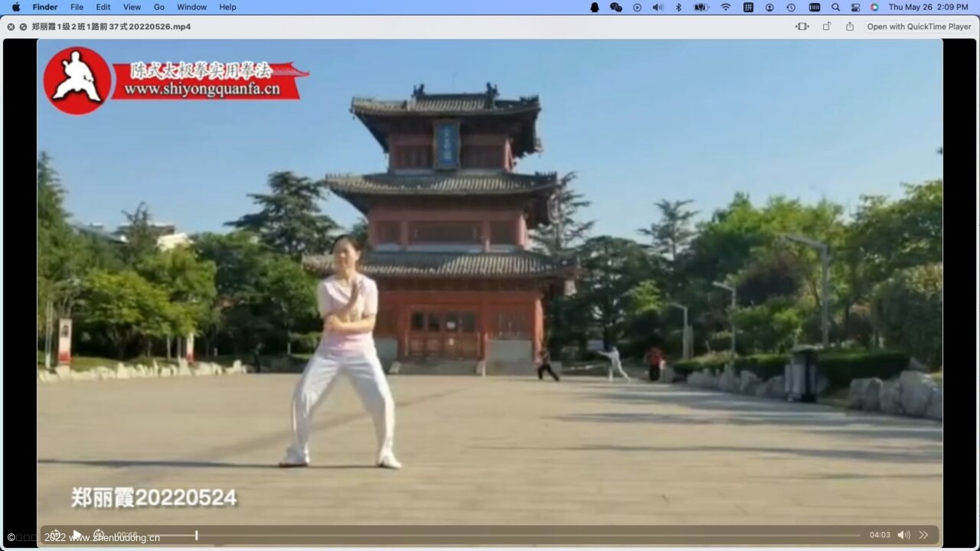Skip back using the rewind icon
Image resolution: width=980 pixels, height=551 pixels.
coord(54,535)
